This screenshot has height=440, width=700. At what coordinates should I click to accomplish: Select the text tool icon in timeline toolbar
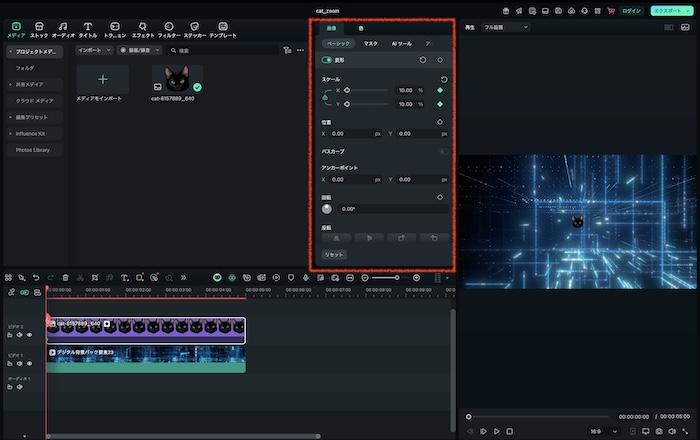124,277
